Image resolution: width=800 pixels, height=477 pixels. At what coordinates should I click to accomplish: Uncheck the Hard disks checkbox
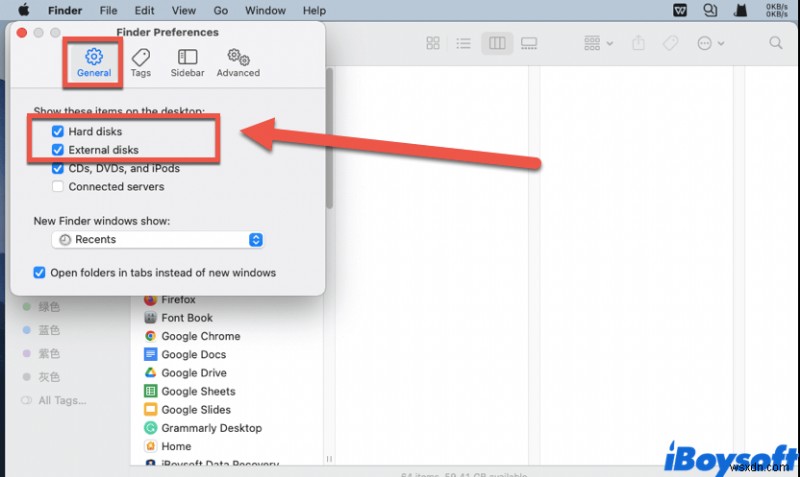click(58, 131)
